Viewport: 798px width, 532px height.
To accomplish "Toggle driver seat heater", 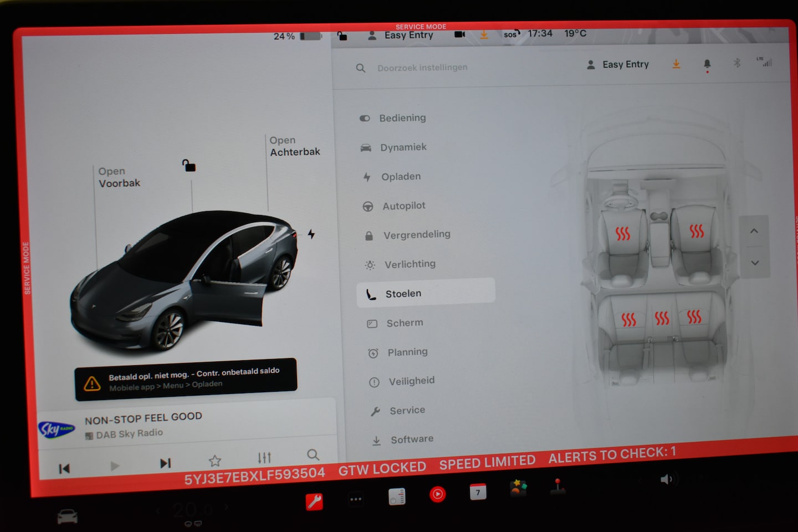I will (x=623, y=234).
